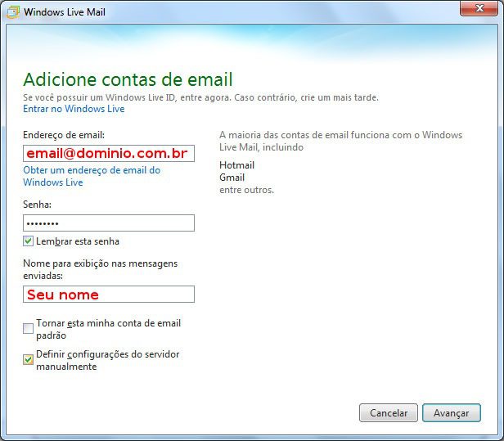Image resolution: width=504 pixels, height=441 pixels.
Task: Select the Hotmail text
Action: (x=237, y=165)
